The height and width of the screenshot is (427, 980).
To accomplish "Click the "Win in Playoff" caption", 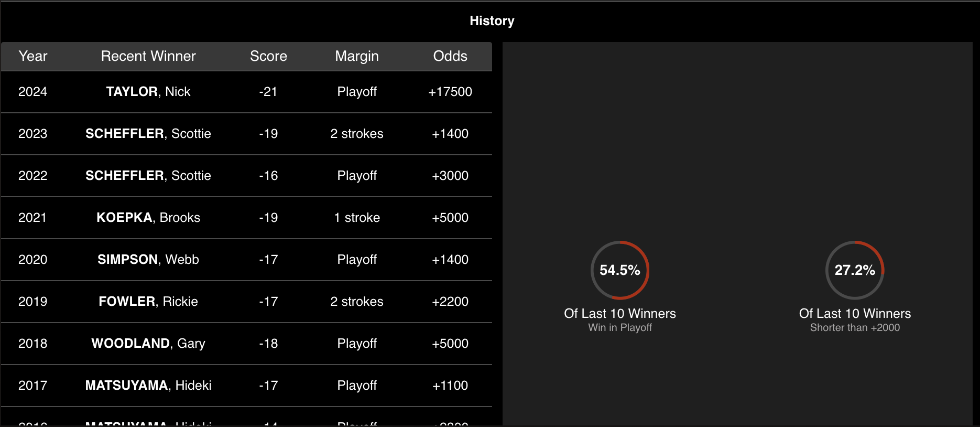I will click(x=619, y=328).
